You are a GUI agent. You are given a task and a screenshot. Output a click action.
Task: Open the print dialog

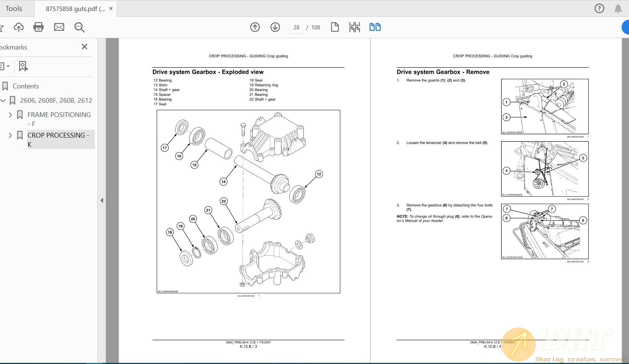tap(39, 27)
